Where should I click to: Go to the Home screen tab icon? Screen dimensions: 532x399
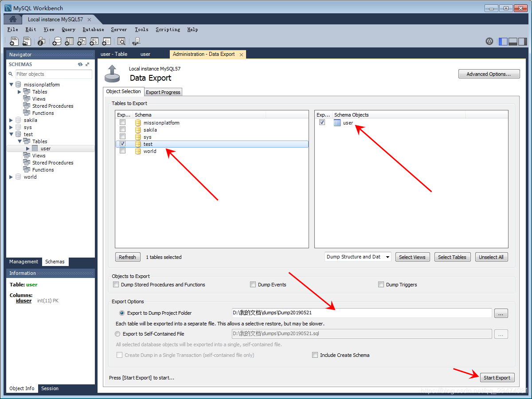pyautogui.click(x=13, y=19)
